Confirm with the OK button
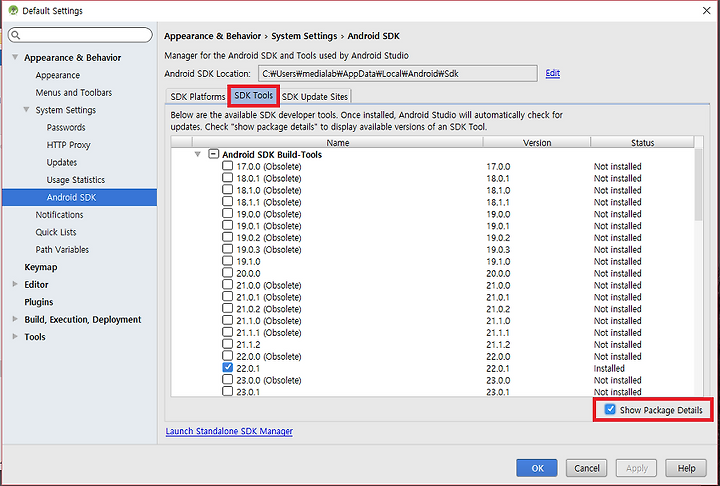 click(x=537, y=468)
